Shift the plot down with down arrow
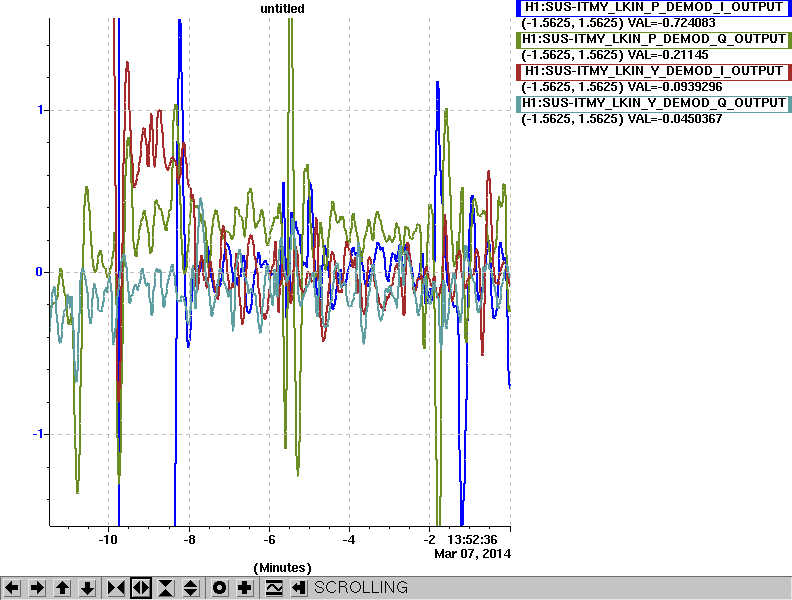Viewport: 792px width, 600px height. (x=88, y=588)
